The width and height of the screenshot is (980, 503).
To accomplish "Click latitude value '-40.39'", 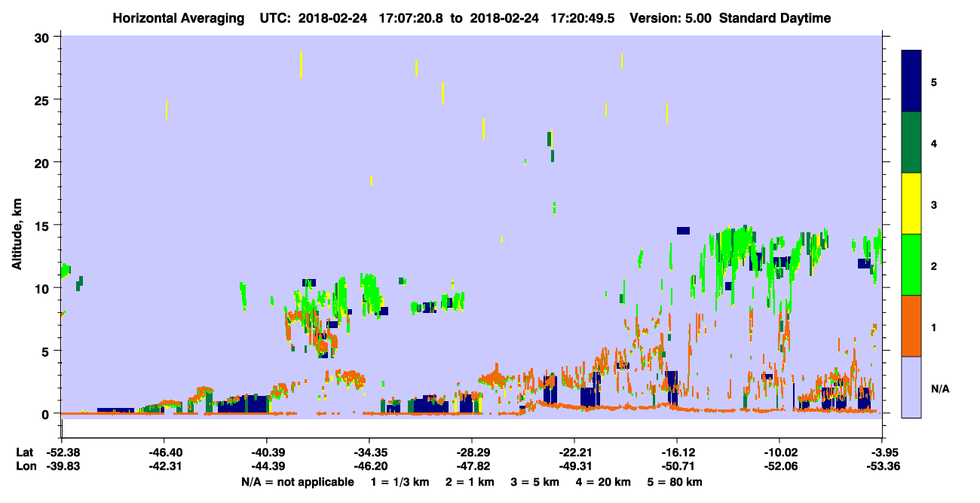I will (266, 452).
